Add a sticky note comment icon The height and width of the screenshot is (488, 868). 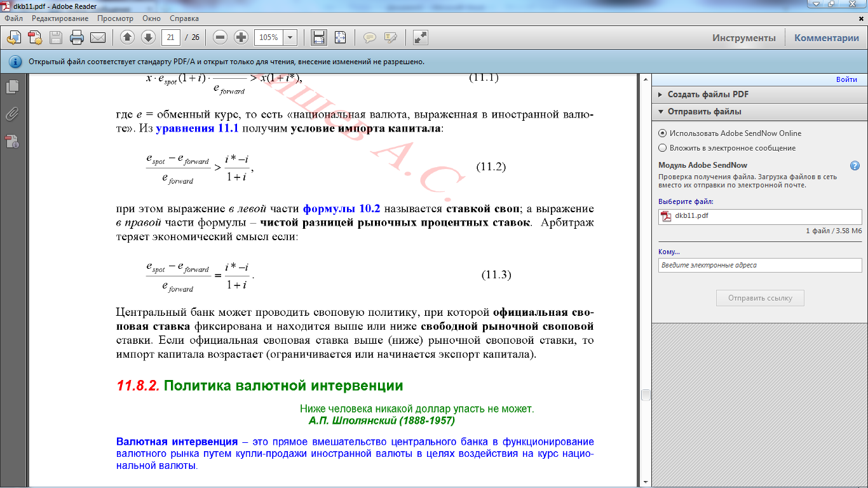tap(369, 37)
